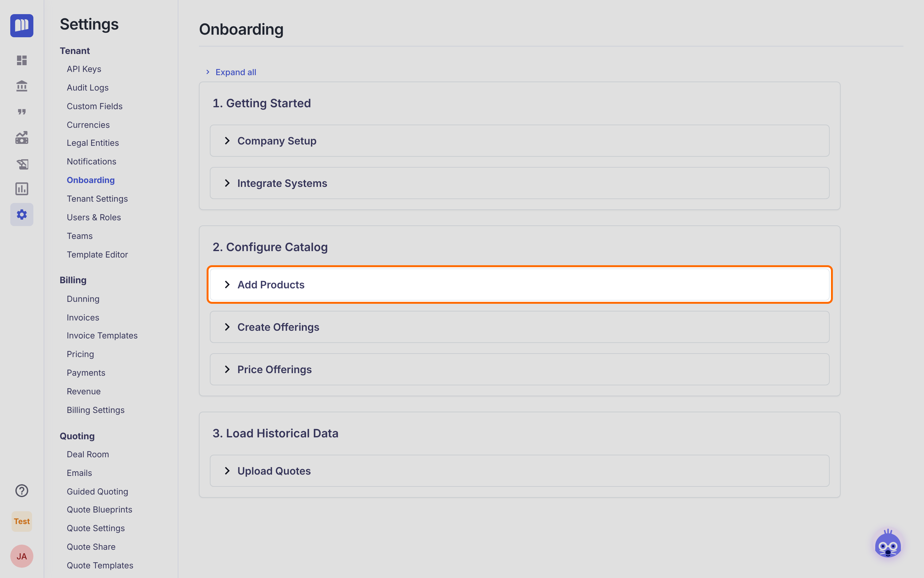Open Teams settings
The width and height of the screenshot is (924, 578).
point(80,236)
